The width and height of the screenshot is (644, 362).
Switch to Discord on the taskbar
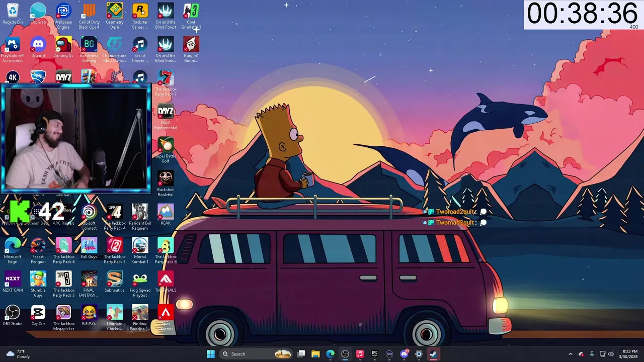pos(404,354)
